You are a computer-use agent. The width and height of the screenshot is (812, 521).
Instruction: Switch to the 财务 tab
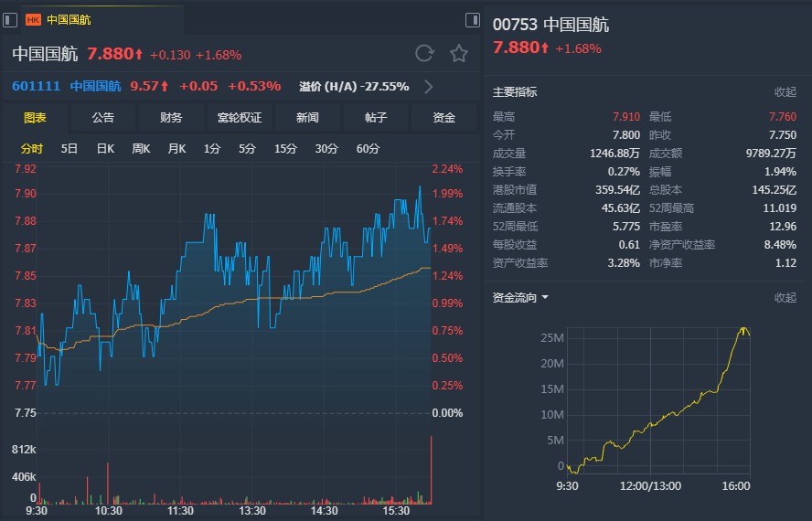pyautogui.click(x=171, y=117)
